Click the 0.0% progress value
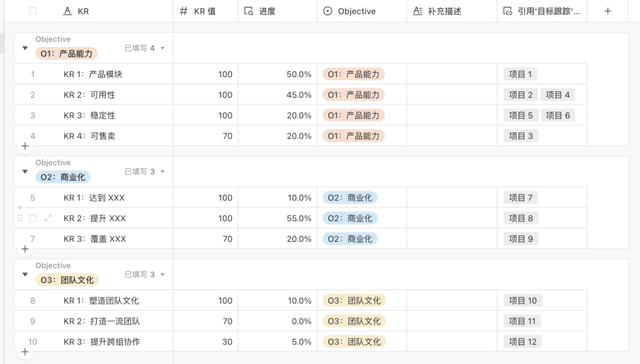 click(301, 321)
